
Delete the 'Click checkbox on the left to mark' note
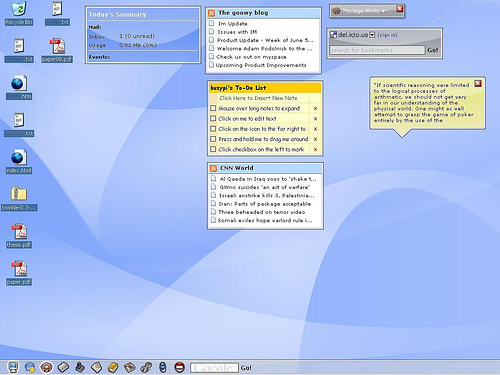(315, 150)
